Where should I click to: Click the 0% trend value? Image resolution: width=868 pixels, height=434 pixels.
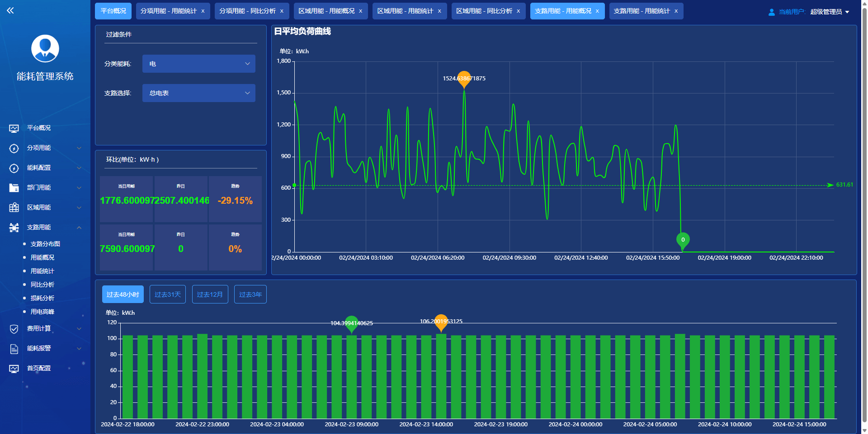point(235,249)
